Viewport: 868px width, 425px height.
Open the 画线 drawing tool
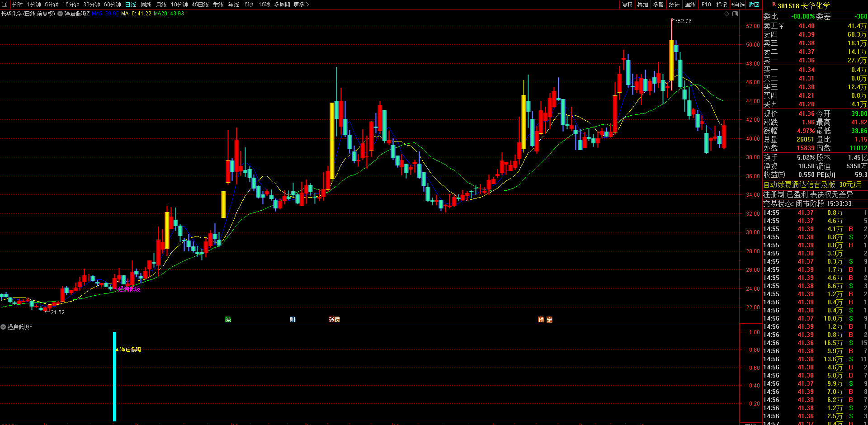[x=690, y=5]
